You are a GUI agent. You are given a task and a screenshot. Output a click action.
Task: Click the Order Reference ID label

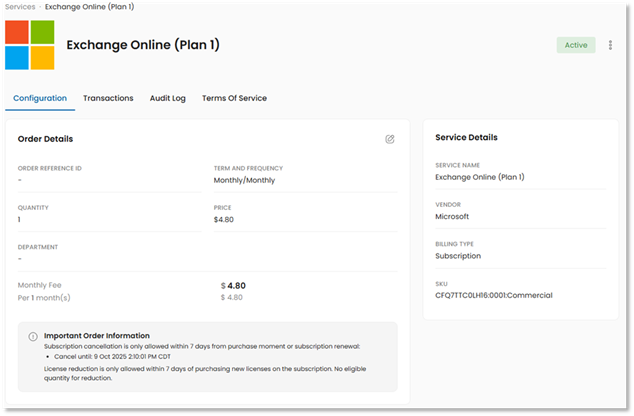[50, 168]
